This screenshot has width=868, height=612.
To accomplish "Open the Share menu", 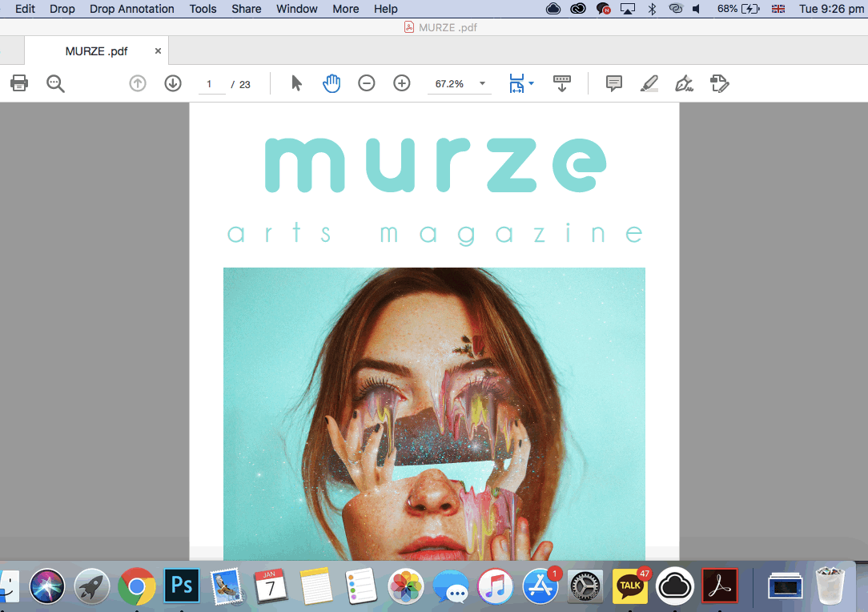I will (247, 9).
